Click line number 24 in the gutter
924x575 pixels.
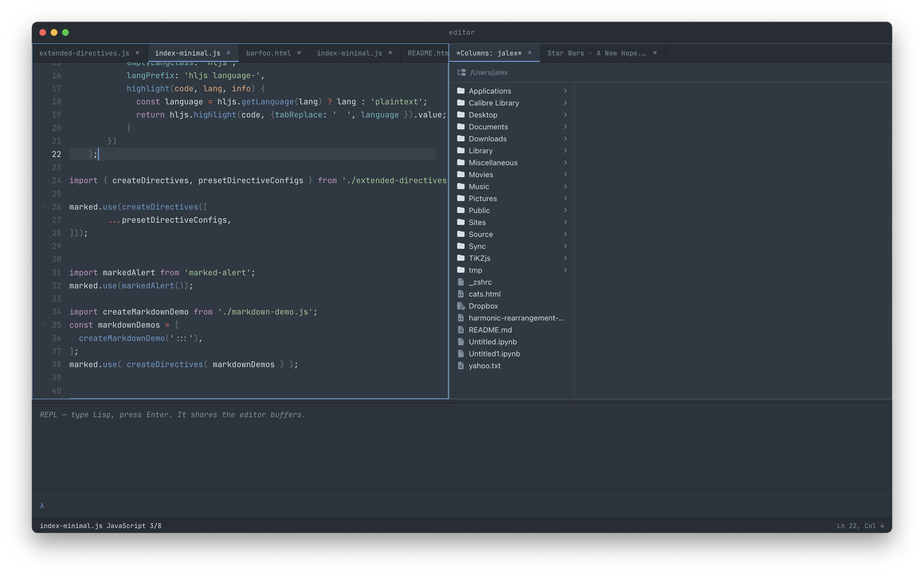tap(56, 180)
